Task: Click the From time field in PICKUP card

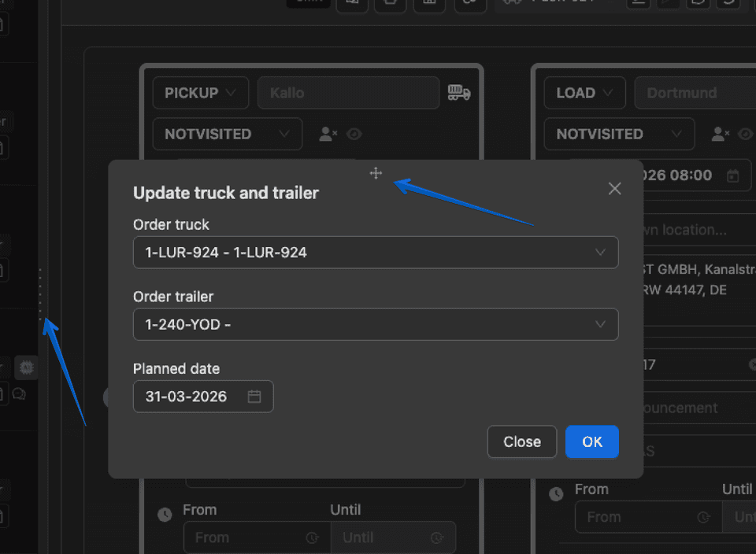Action: coord(258,537)
